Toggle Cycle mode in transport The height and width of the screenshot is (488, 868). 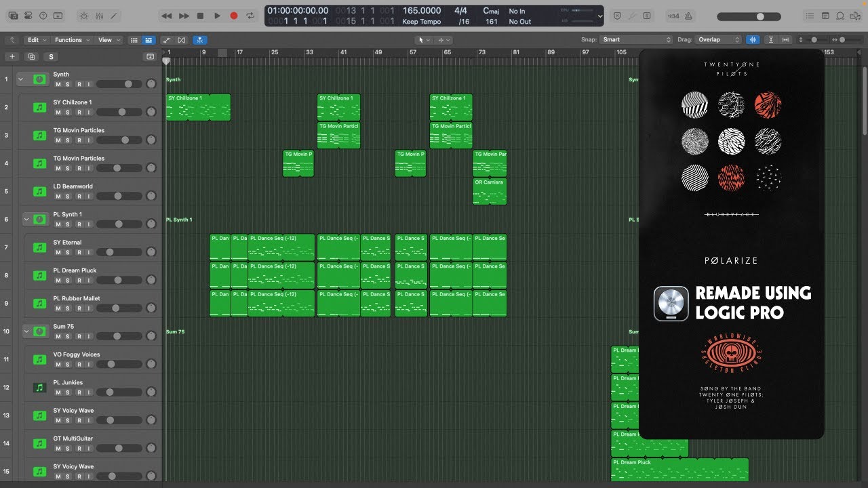[x=251, y=16]
